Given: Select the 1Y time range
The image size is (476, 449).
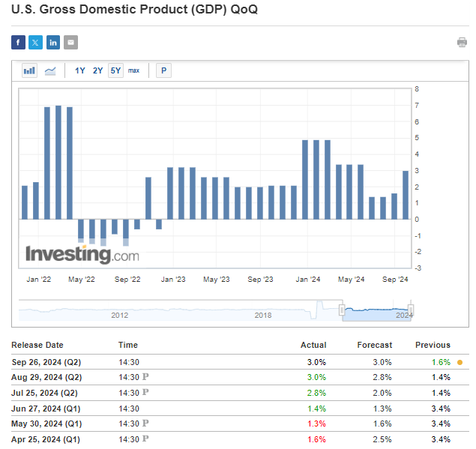Looking at the screenshot, I should (x=79, y=70).
